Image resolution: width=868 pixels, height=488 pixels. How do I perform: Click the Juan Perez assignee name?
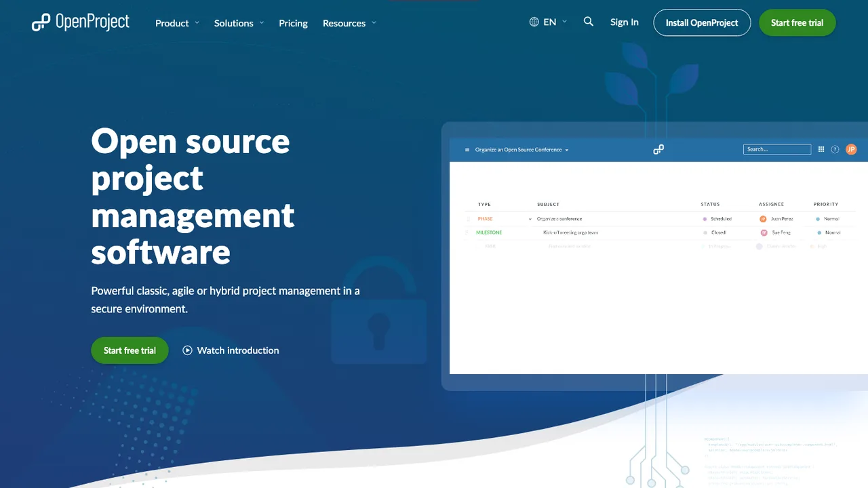pyautogui.click(x=782, y=219)
